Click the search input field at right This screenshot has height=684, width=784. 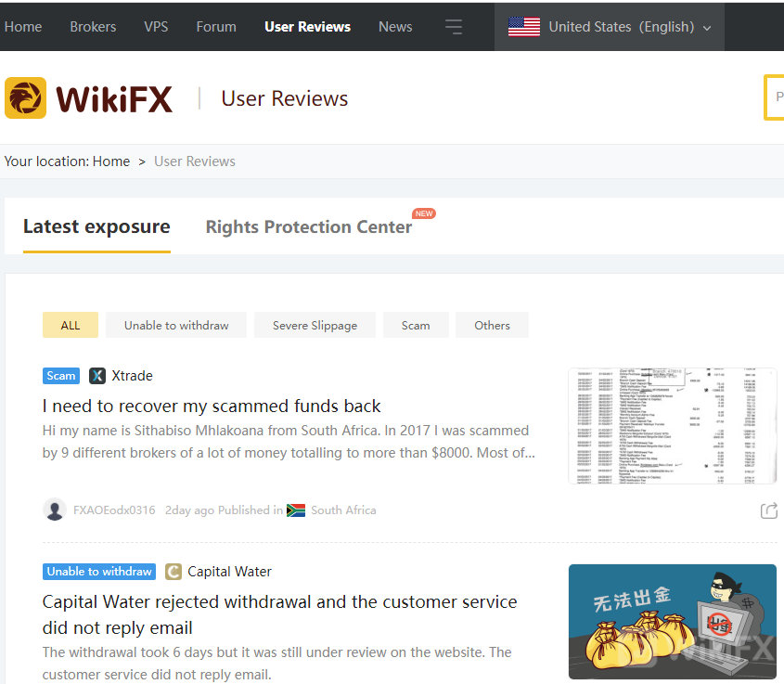coord(775,97)
